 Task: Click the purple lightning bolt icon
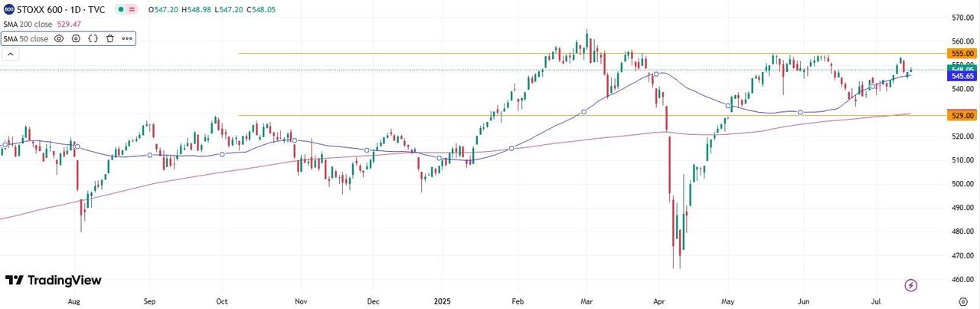[x=911, y=285]
